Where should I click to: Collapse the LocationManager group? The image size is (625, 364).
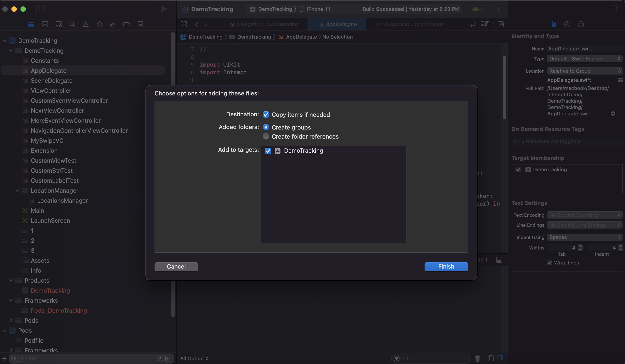click(x=17, y=191)
